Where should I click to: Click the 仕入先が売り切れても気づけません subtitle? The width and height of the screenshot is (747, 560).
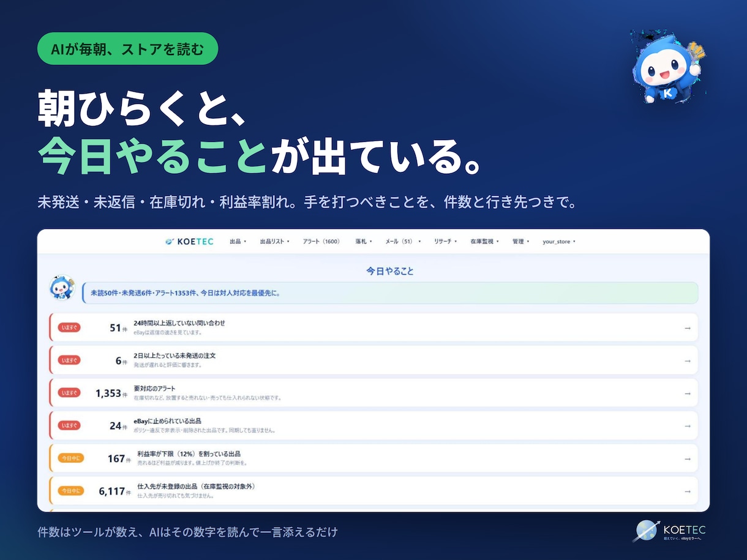(x=176, y=496)
